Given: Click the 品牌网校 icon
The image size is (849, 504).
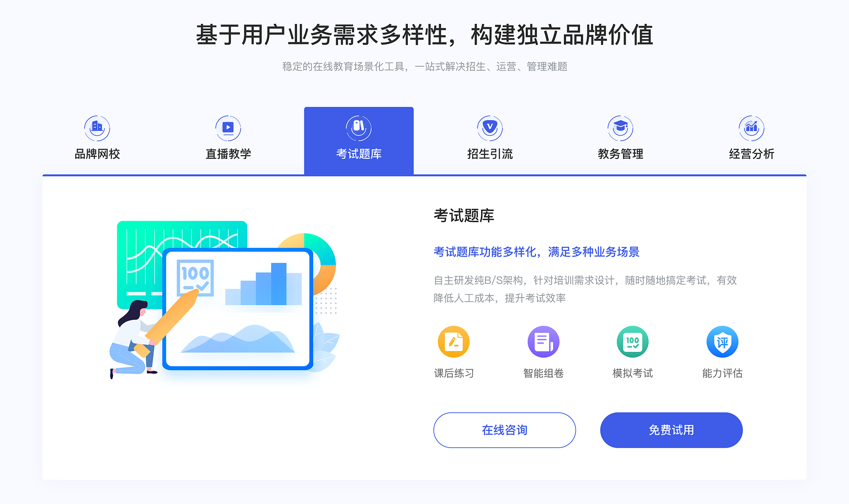Looking at the screenshot, I should (x=96, y=126).
